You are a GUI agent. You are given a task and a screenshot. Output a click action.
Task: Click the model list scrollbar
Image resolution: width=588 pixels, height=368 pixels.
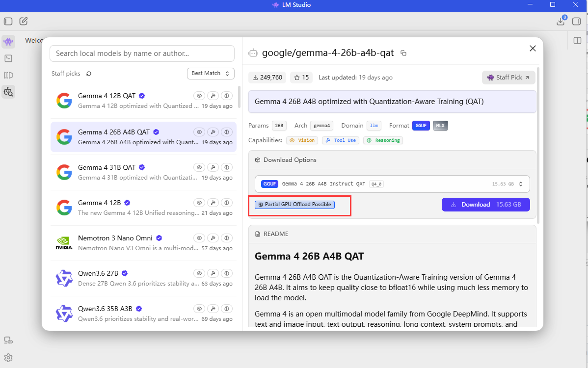(239, 97)
